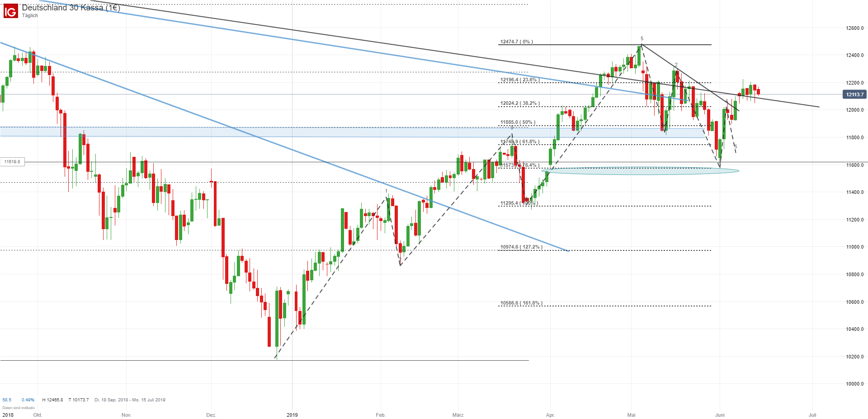Click the Deutschland 30 Kassa title
The width and height of the screenshot is (868, 419).
tap(71, 8)
